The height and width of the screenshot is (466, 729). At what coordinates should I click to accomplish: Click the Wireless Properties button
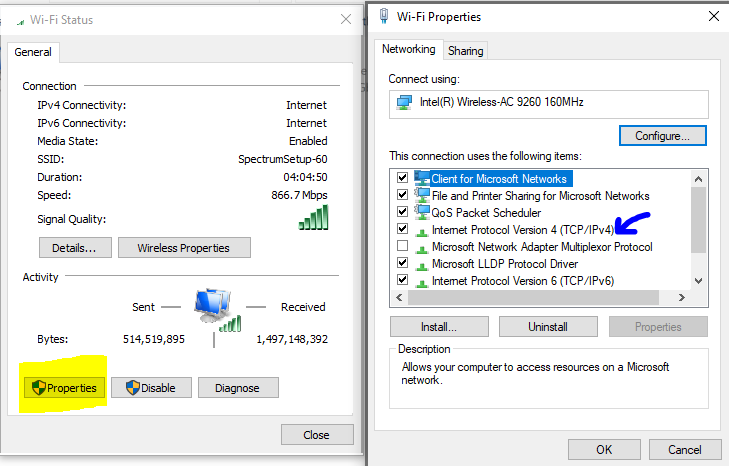[183, 248]
